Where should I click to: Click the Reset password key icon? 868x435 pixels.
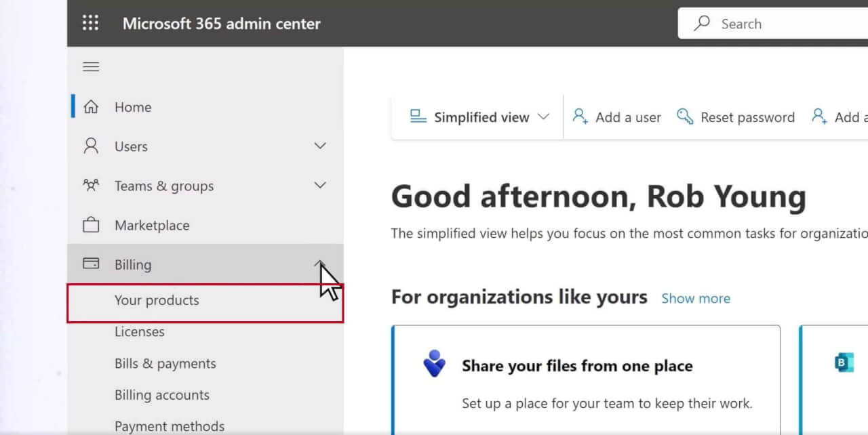[686, 116]
